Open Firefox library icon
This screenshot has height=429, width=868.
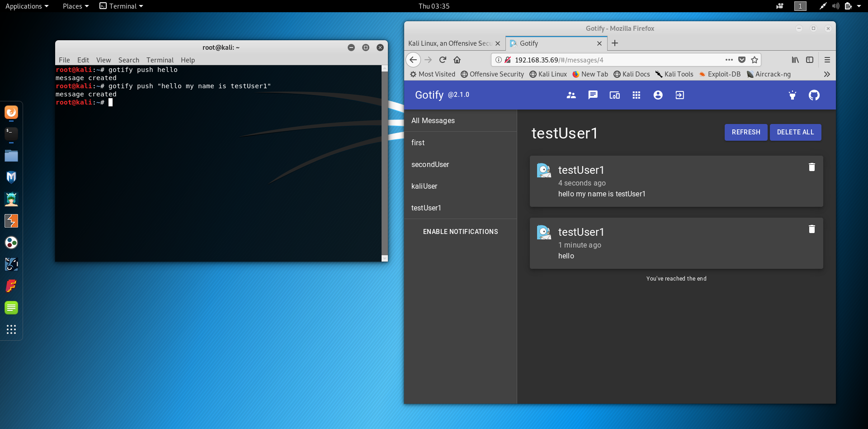795,60
